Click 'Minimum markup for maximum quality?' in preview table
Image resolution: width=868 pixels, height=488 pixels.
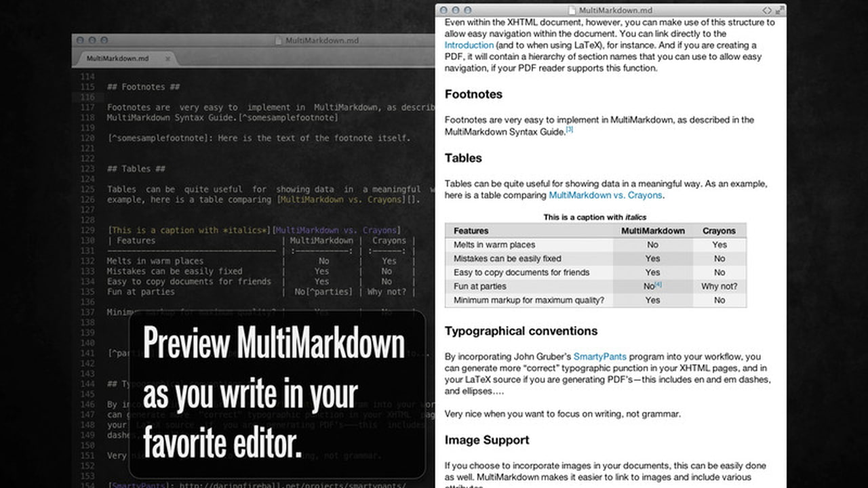click(529, 300)
